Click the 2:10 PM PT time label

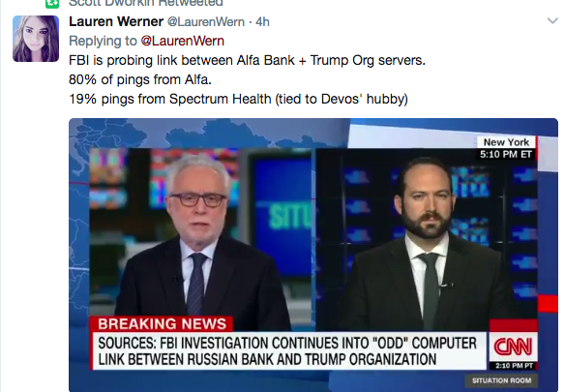tap(514, 366)
